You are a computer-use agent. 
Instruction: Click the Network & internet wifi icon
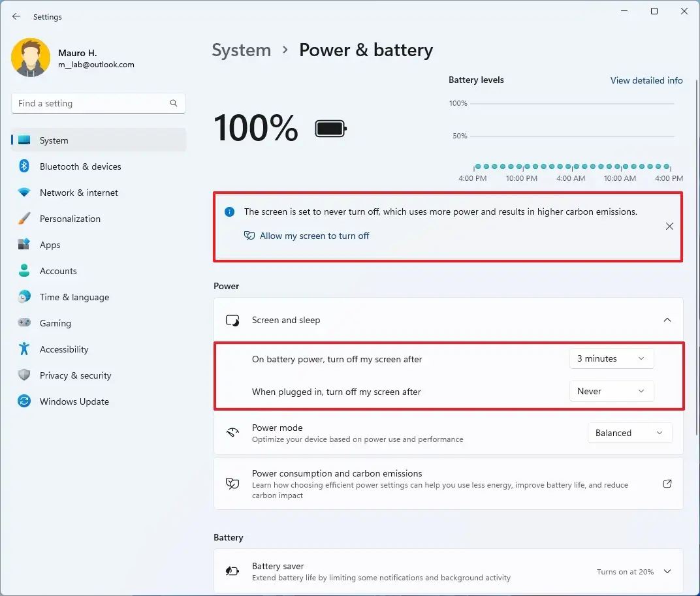point(24,193)
